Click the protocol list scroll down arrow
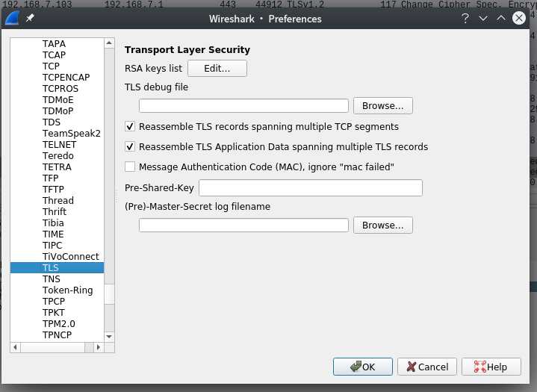537x392 pixels. tap(109, 337)
